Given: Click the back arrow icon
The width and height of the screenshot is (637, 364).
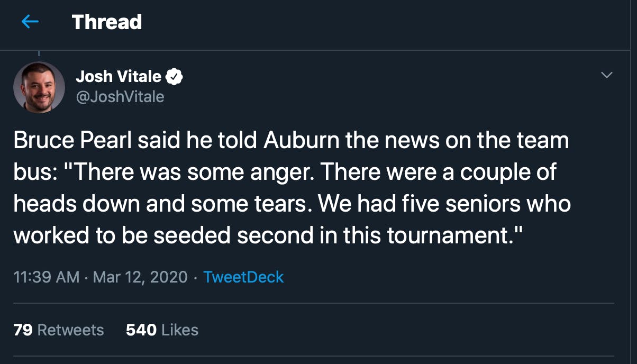Looking at the screenshot, I should (x=30, y=22).
